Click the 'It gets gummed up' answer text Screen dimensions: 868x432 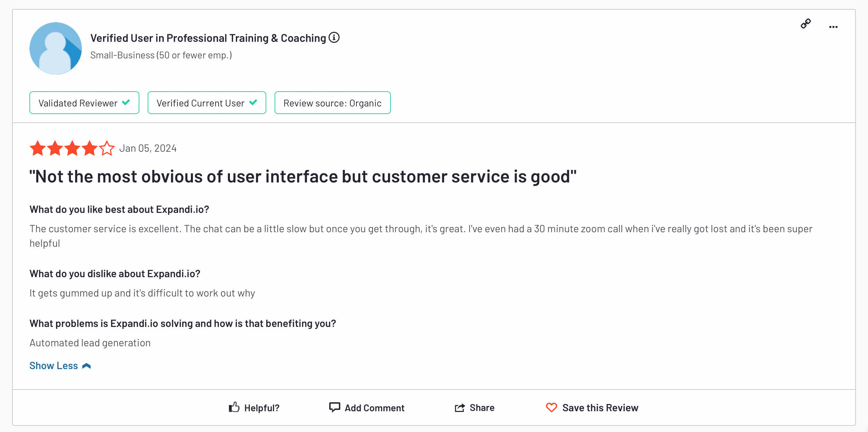pyautogui.click(x=142, y=293)
